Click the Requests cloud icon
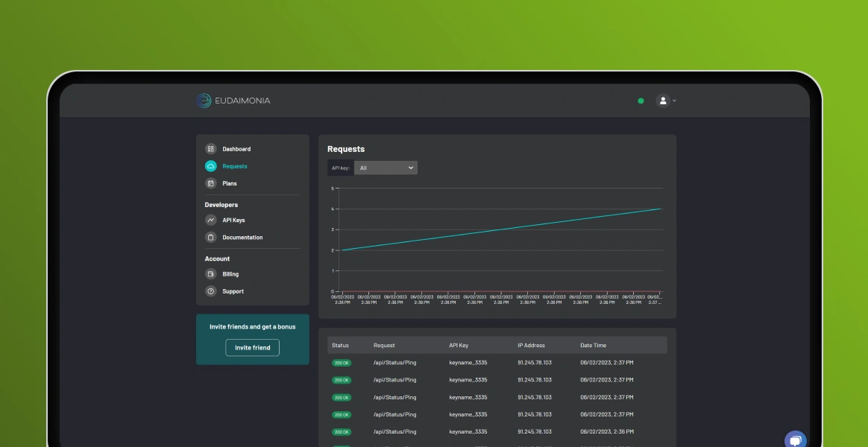Image resolution: width=868 pixels, height=447 pixels. click(210, 166)
